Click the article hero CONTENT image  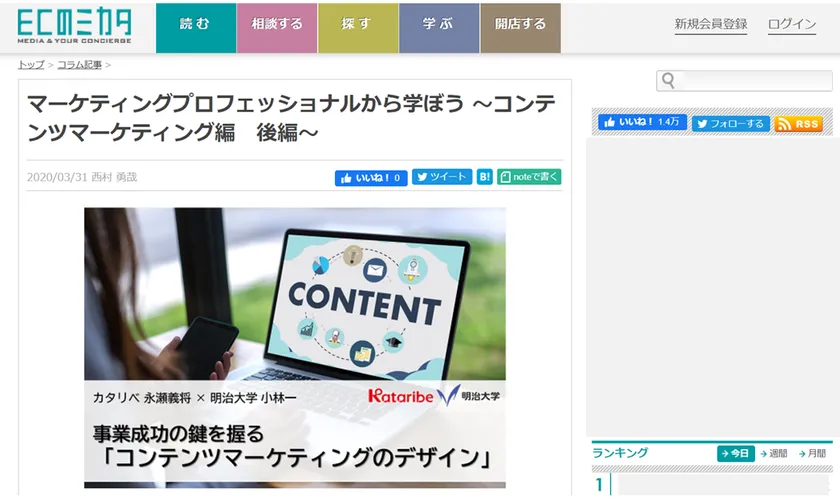[x=295, y=348]
